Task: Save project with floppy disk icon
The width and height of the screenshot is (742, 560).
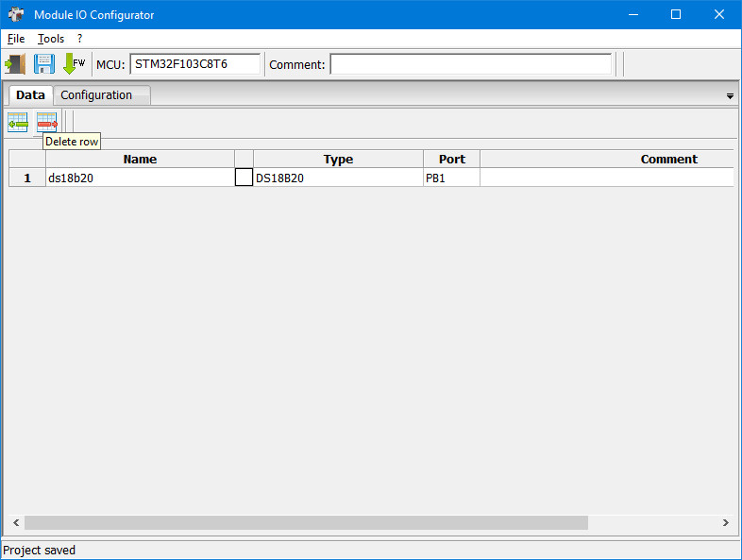Action: coord(44,64)
